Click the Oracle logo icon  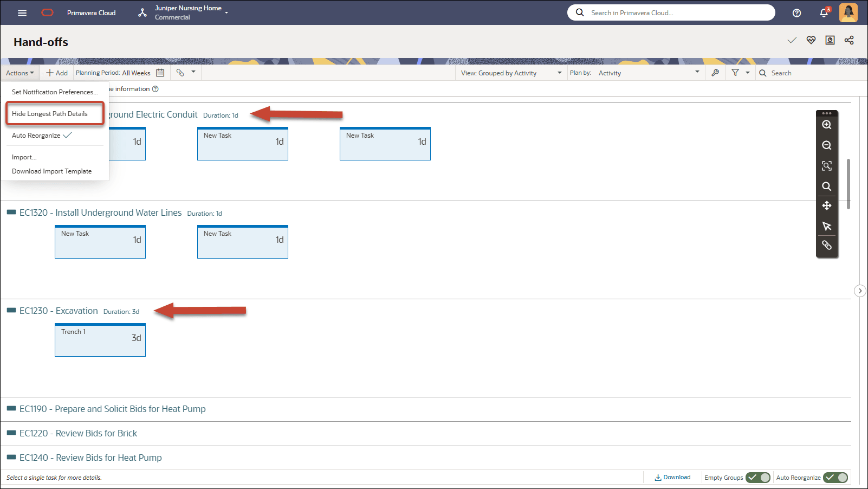[x=48, y=12]
